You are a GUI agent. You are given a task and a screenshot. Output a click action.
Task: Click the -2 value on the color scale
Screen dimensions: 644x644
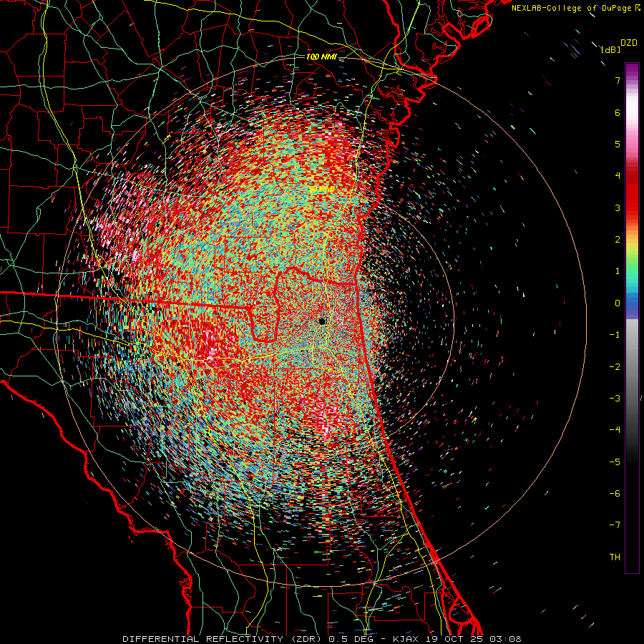pos(615,367)
